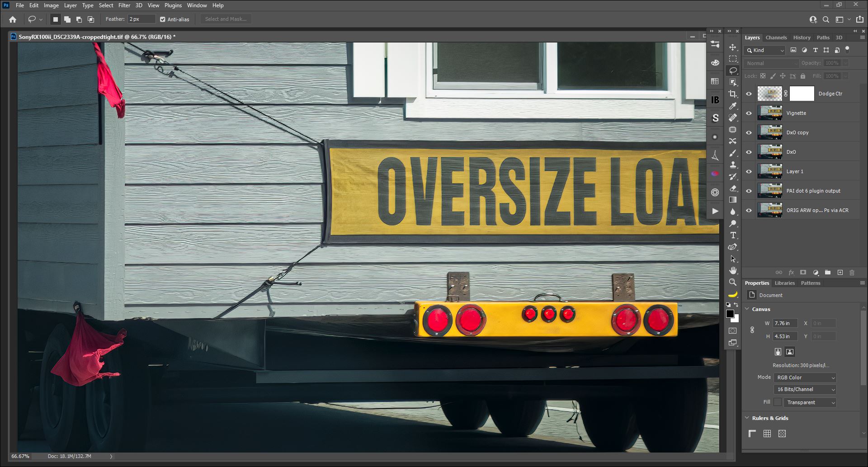The image size is (868, 467).
Task: Click the foreground color swatch
Action: (x=730, y=314)
